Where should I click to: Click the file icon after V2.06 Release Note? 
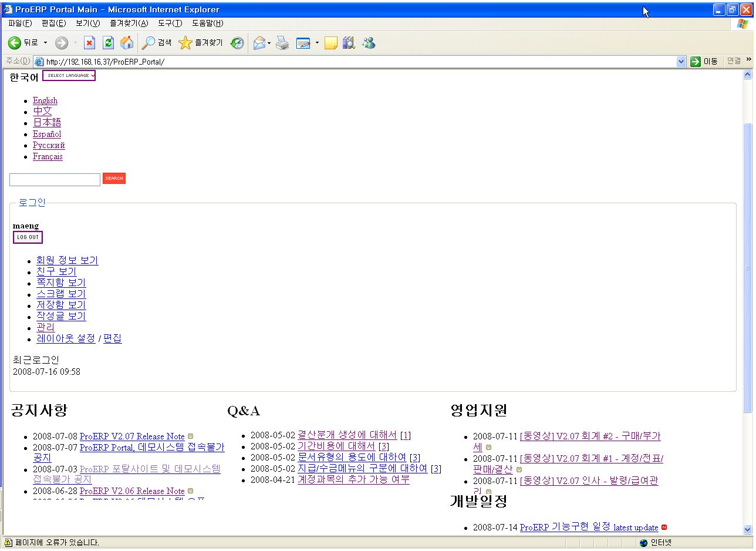point(190,490)
